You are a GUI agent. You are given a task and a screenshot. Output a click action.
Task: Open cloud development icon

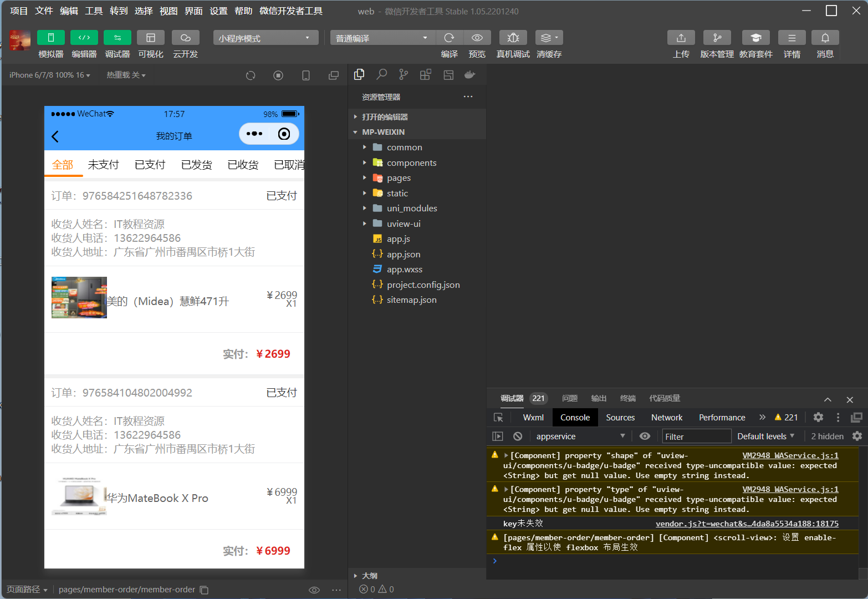pyautogui.click(x=186, y=37)
